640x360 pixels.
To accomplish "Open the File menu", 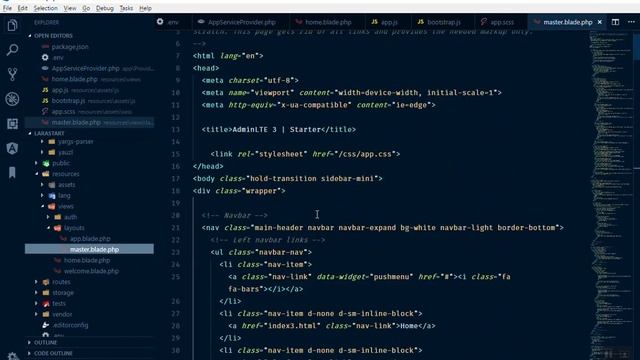I will [x=7, y=8].
